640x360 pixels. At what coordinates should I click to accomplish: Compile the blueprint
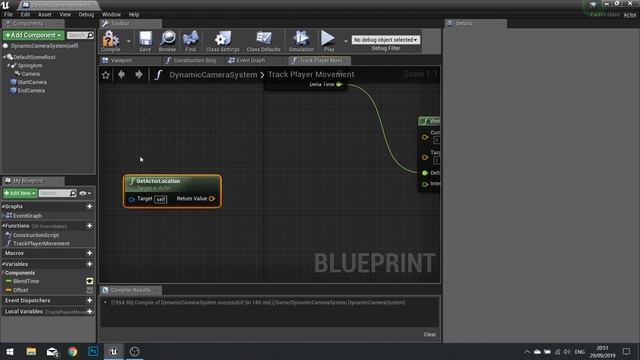(x=110, y=41)
